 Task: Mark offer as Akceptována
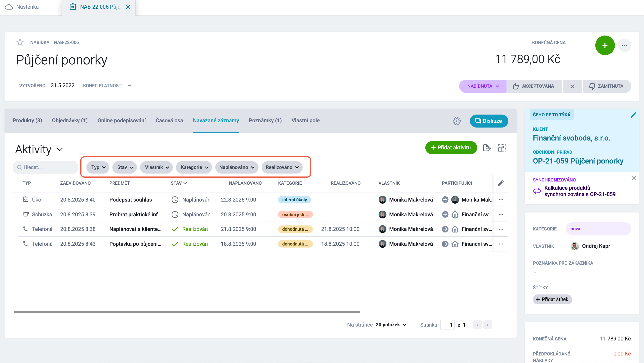coord(534,86)
